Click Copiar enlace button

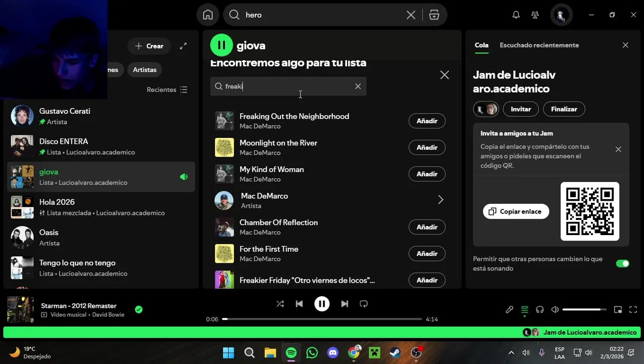point(516,211)
